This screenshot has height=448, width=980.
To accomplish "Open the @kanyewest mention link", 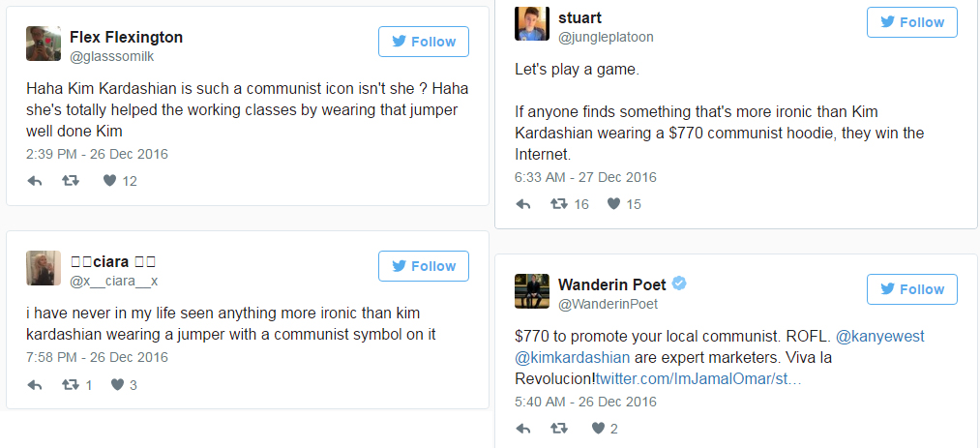I will point(879,336).
